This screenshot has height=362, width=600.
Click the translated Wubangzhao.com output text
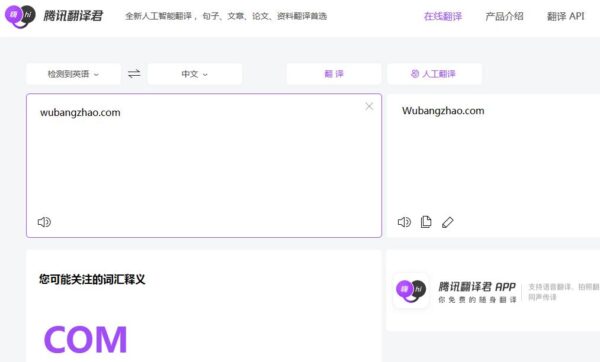click(443, 111)
